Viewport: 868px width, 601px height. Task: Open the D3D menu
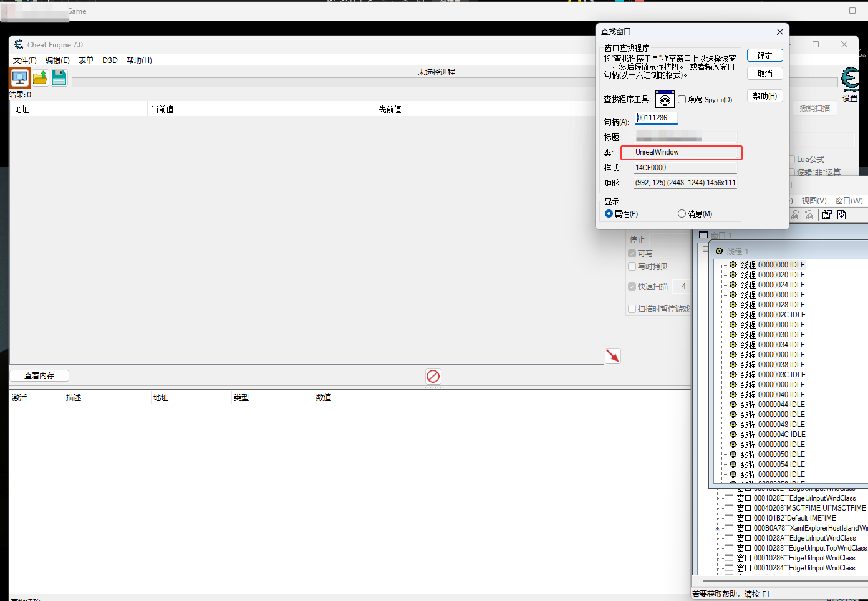[110, 60]
